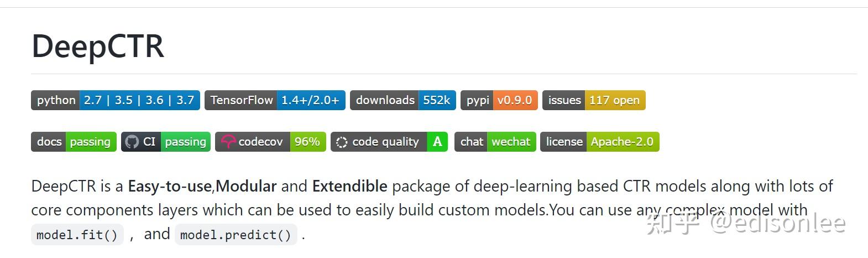Click the issues 117 open badge

(593, 100)
